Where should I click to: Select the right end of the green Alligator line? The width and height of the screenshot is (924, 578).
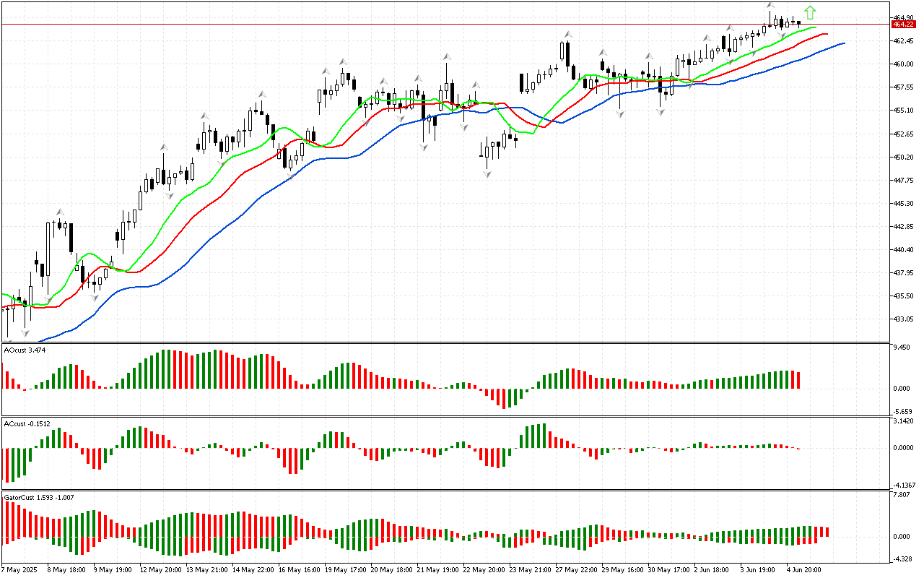click(815, 28)
